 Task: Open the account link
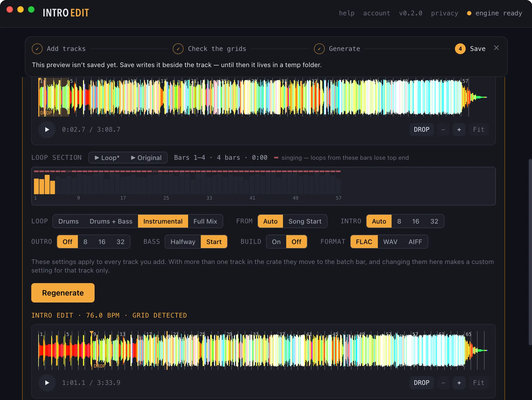coord(376,13)
